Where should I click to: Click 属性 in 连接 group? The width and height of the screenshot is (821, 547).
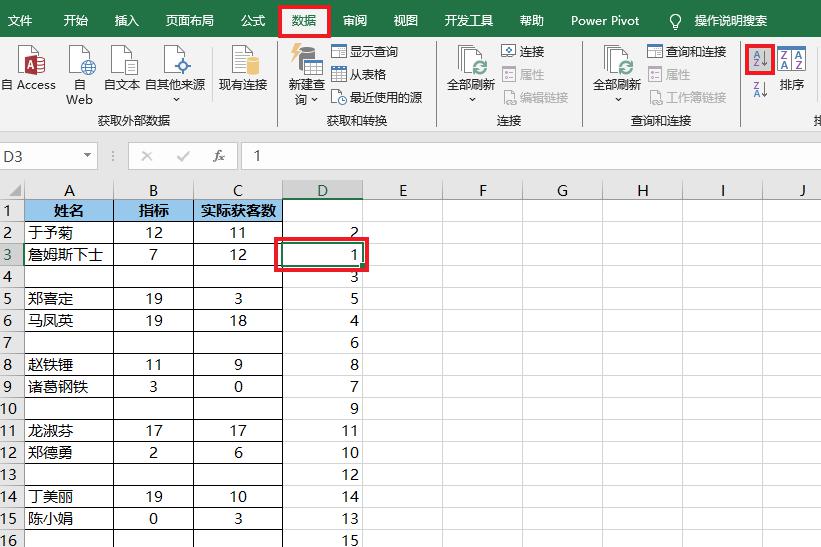point(523,74)
